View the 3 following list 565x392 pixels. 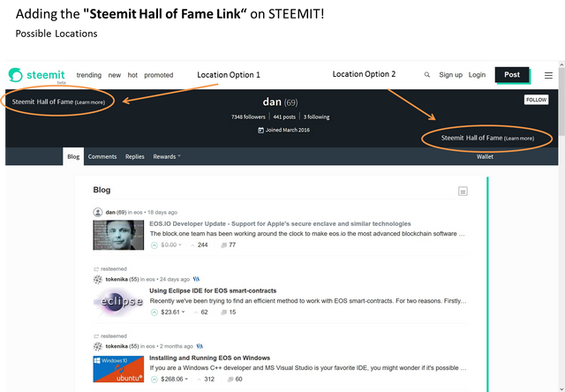click(x=316, y=117)
